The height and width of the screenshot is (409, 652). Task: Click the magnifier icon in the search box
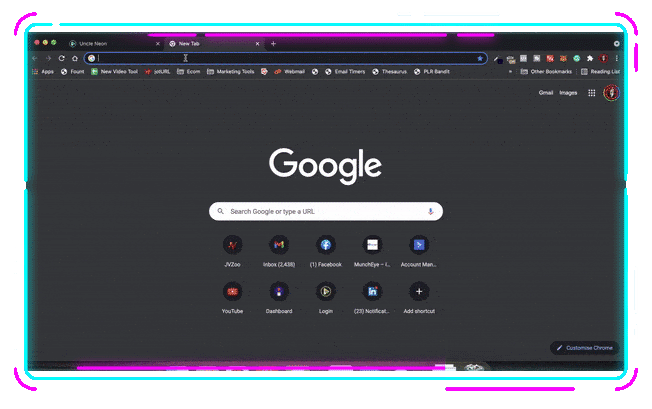[220, 211]
